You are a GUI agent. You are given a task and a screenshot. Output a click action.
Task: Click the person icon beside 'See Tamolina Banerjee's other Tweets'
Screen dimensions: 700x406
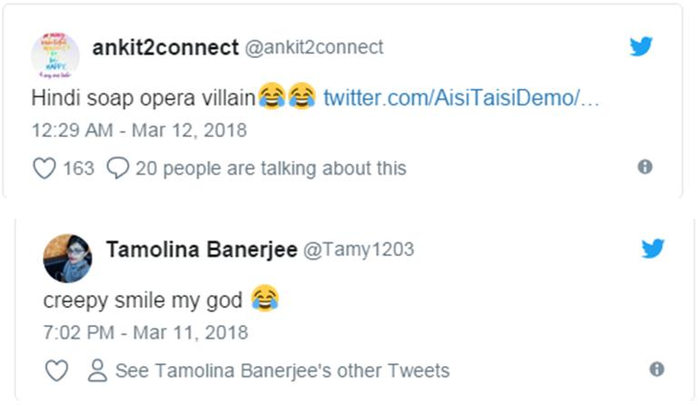click(x=97, y=370)
